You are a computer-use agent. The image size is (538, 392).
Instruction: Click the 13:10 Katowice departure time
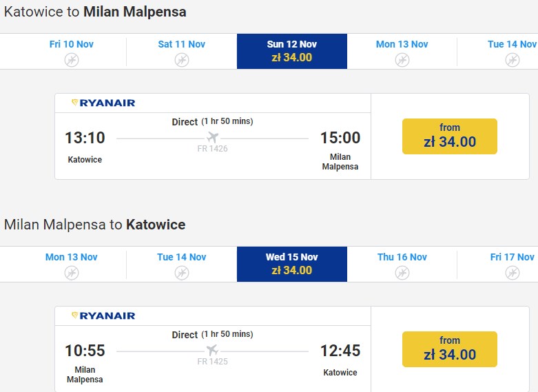(x=85, y=138)
